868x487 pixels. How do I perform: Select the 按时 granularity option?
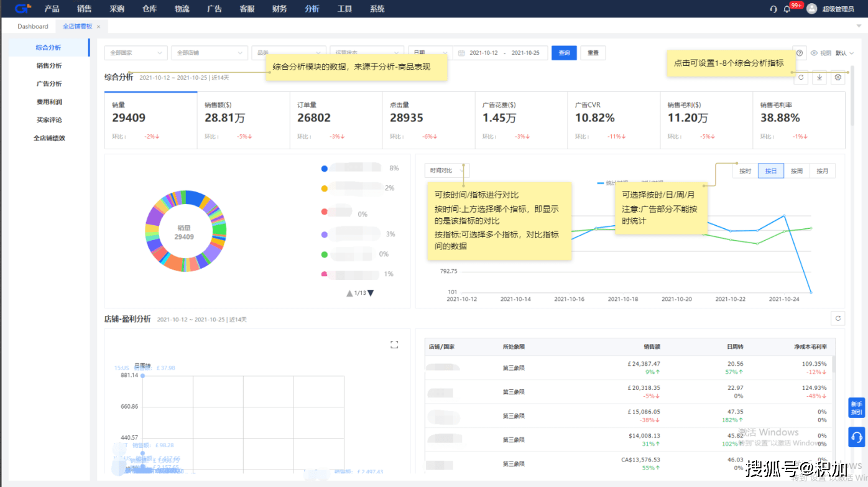coord(746,171)
